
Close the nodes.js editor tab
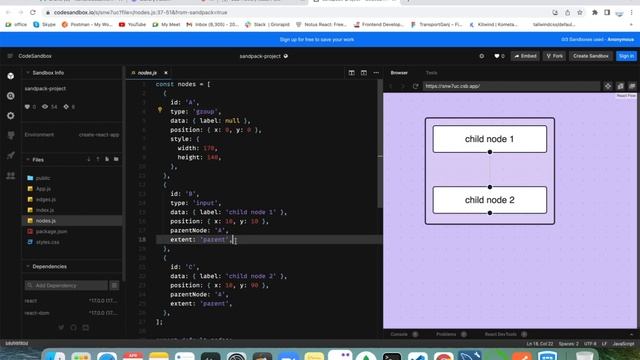point(166,73)
